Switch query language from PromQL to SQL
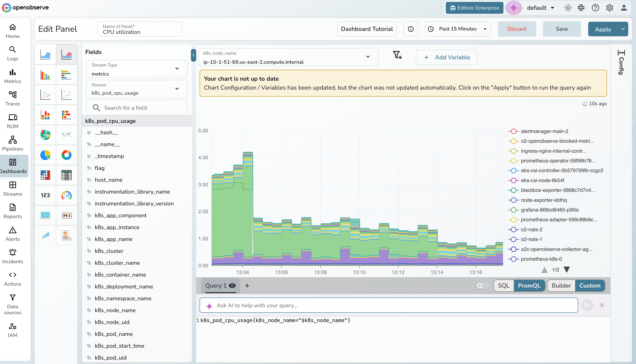 504,285
